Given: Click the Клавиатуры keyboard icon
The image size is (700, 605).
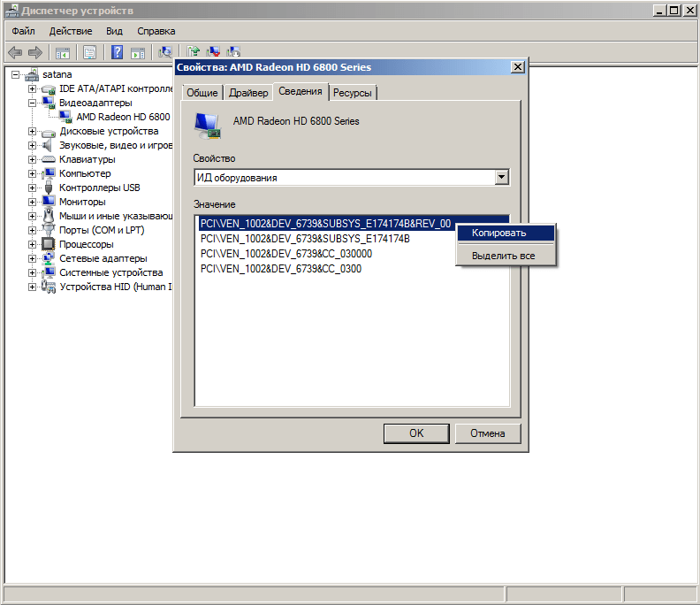Looking at the screenshot, I should [x=49, y=159].
